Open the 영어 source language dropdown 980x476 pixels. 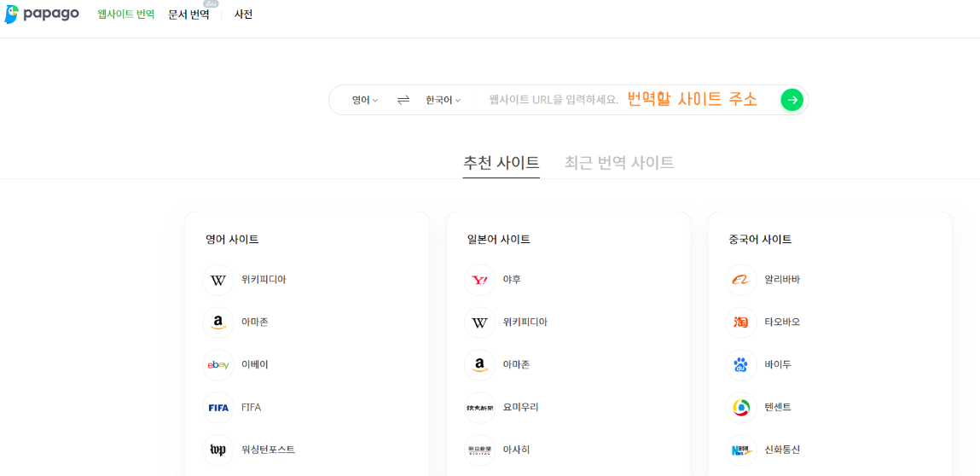point(365,100)
